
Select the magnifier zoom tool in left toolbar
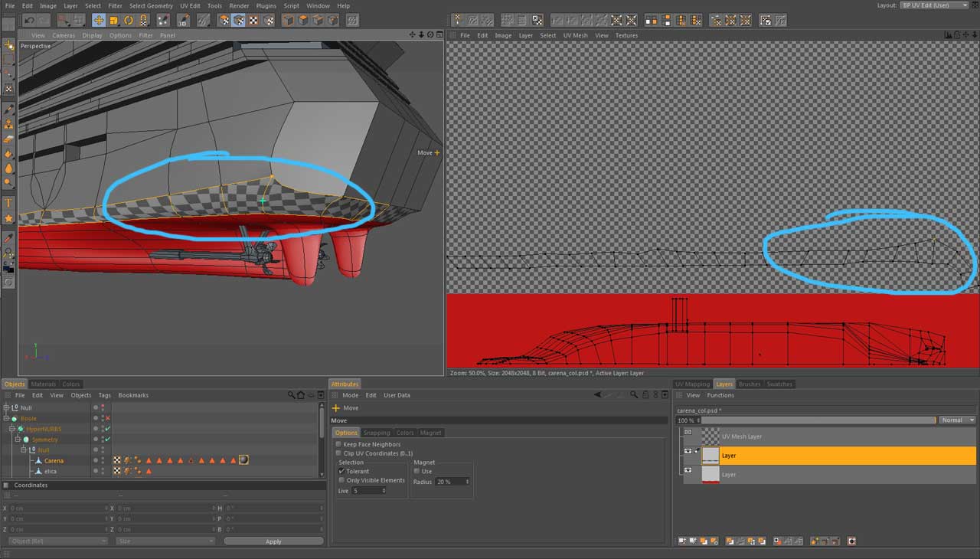pyautogui.click(x=9, y=252)
